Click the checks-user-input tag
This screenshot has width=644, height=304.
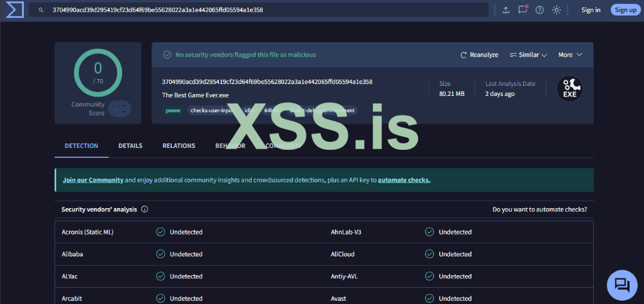click(213, 110)
